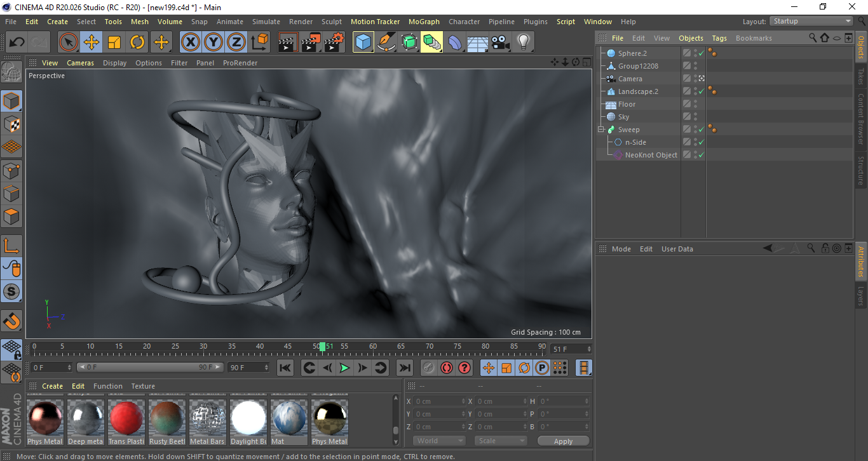Click the timeline playhead at frame 51
The width and height of the screenshot is (868, 461).
click(x=322, y=347)
